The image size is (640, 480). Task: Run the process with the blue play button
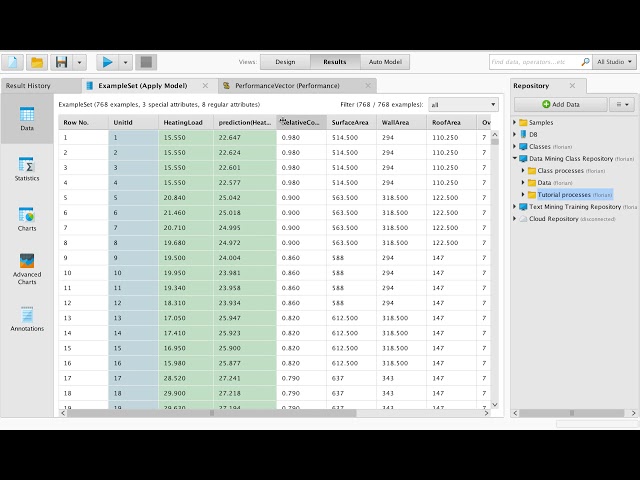point(108,62)
